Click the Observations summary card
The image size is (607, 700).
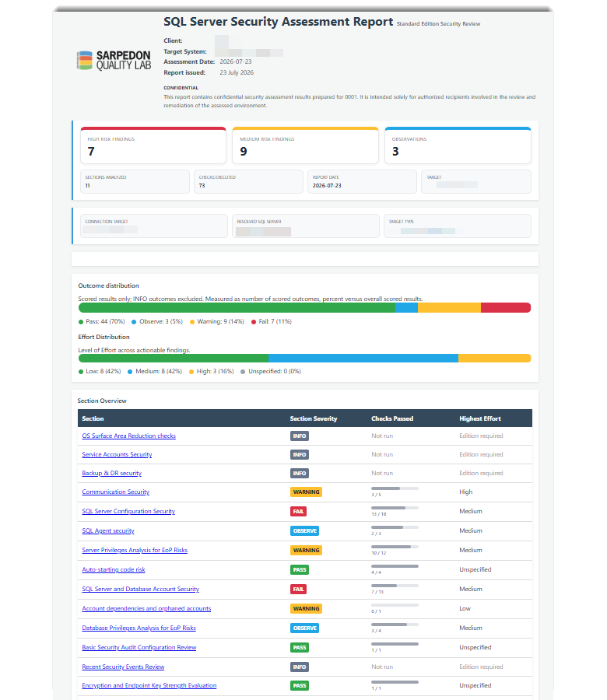pos(458,145)
